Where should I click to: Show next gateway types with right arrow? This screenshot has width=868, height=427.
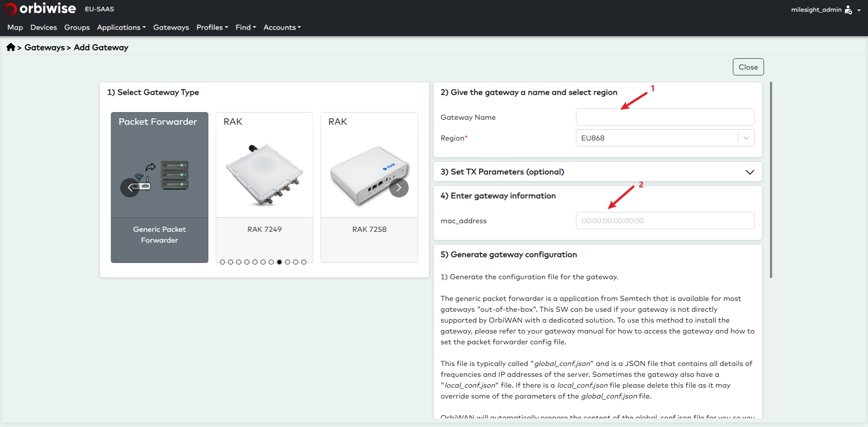pyautogui.click(x=399, y=188)
